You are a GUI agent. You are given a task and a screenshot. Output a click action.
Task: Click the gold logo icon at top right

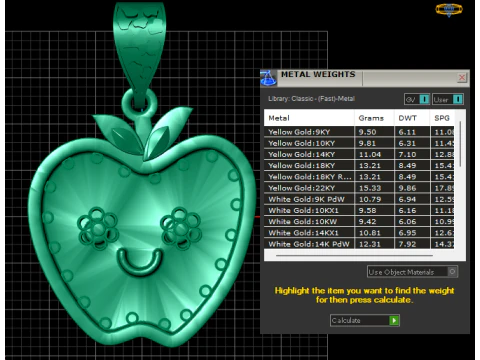coord(449,10)
